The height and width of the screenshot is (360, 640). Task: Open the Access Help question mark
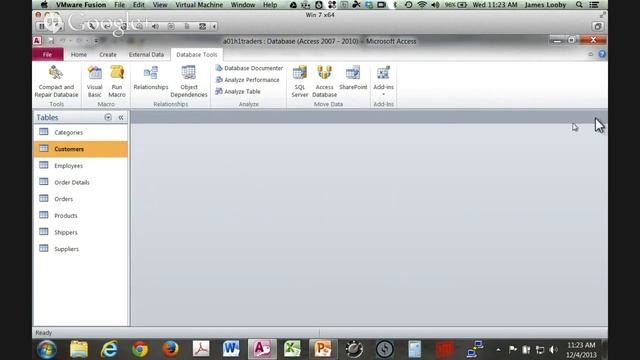point(602,54)
